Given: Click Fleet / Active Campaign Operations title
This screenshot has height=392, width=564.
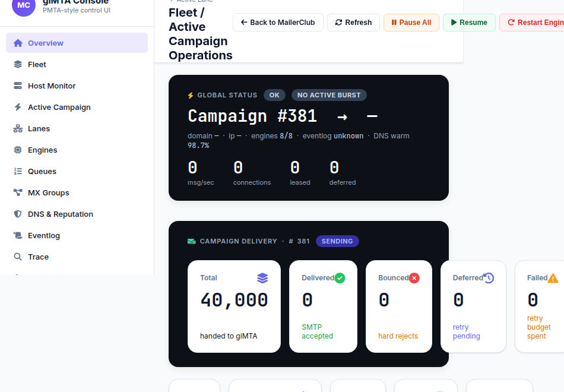Looking at the screenshot, I should coord(200,34).
